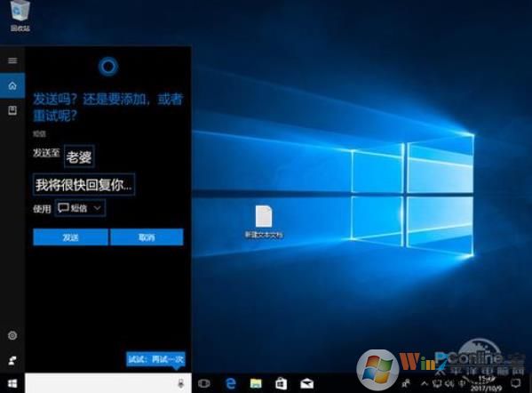Show hidden system tray icons
Image resolution: width=532 pixels, height=393 pixels.
tap(425, 384)
